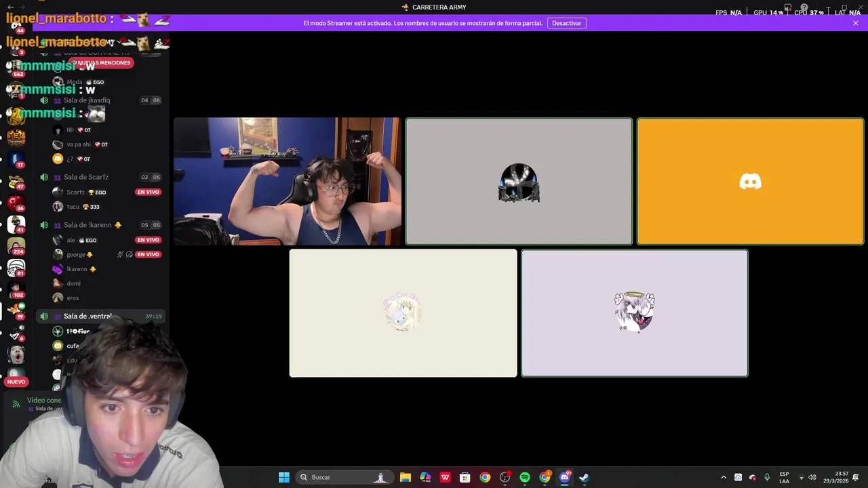The height and width of the screenshot is (488, 868).
Task: Click george's deafened headphones icon
Action: 129,255
